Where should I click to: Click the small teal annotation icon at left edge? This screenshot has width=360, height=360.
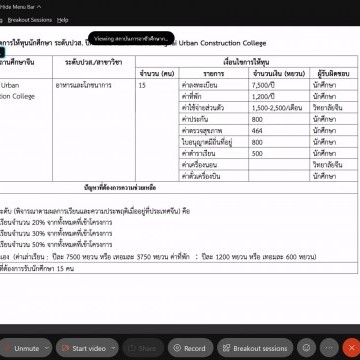pos(2,52)
